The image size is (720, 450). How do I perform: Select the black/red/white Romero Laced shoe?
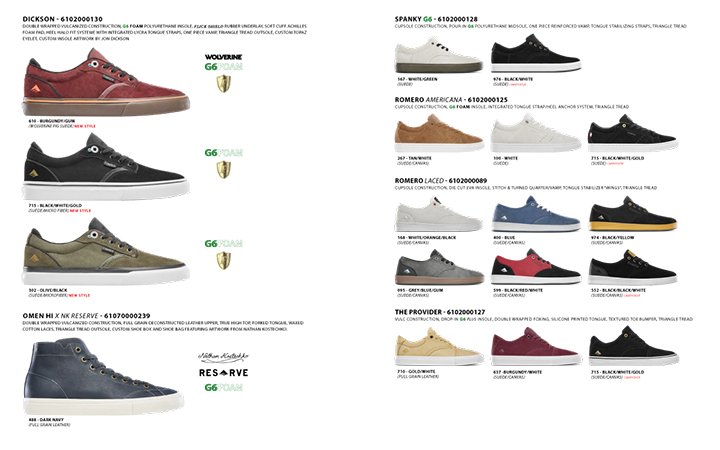[536, 267]
